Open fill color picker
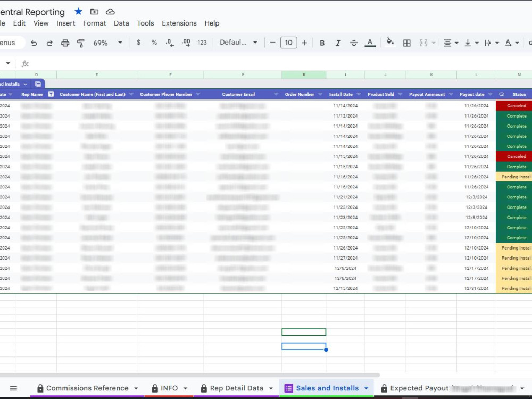 [x=390, y=42]
